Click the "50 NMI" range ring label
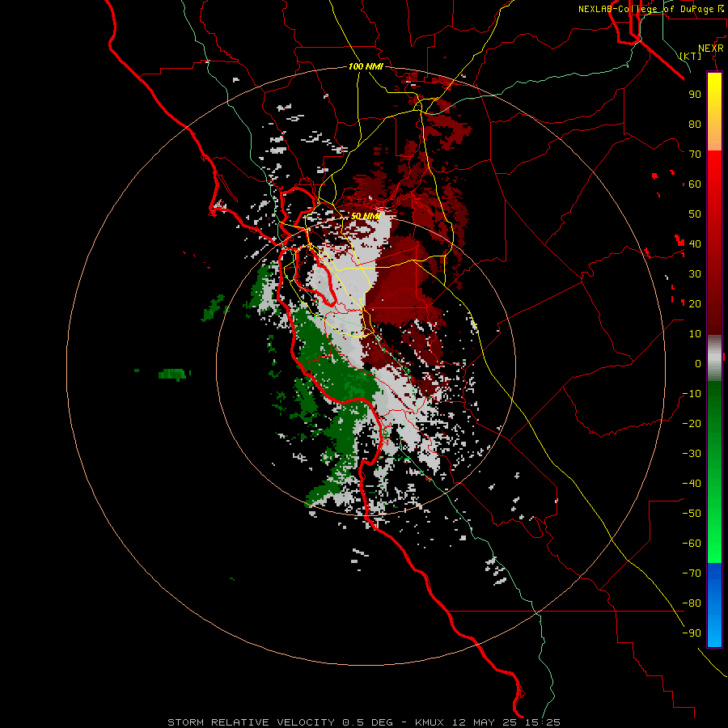The height and width of the screenshot is (728, 728). 366,216
